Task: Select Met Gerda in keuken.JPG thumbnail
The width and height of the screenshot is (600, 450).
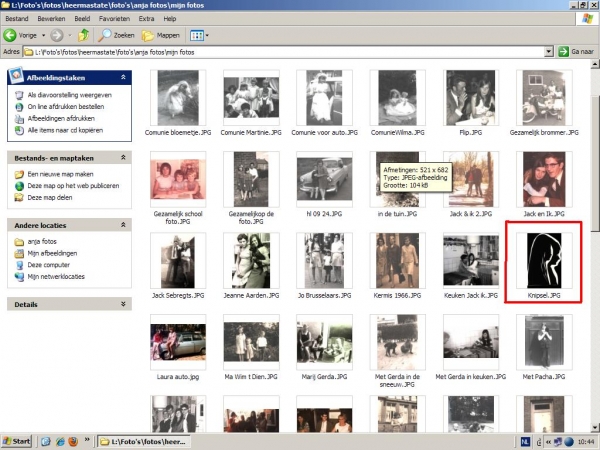Action: tap(471, 342)
